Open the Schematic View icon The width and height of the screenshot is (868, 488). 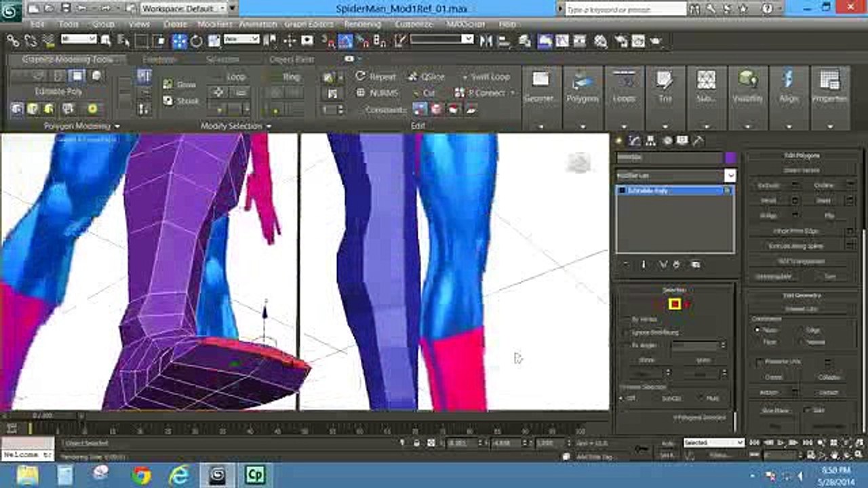[581, 41]
